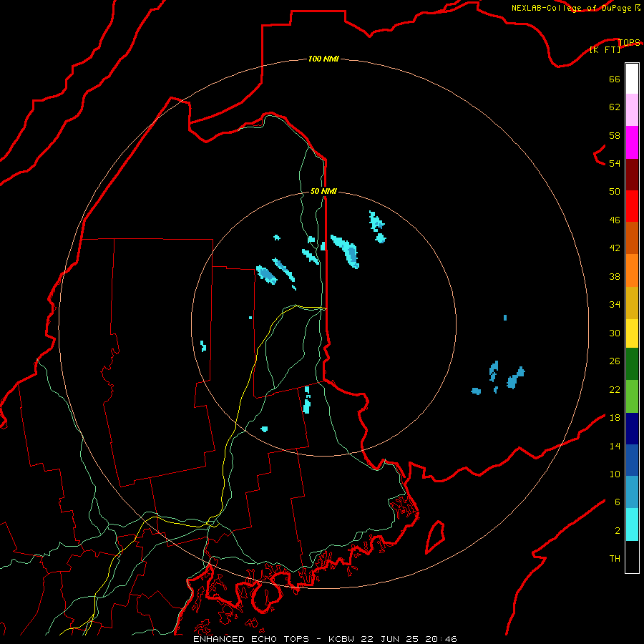Click the bright red 46 kft legend swatch
This screenshot has height=644, width=644.
(632, 206)
